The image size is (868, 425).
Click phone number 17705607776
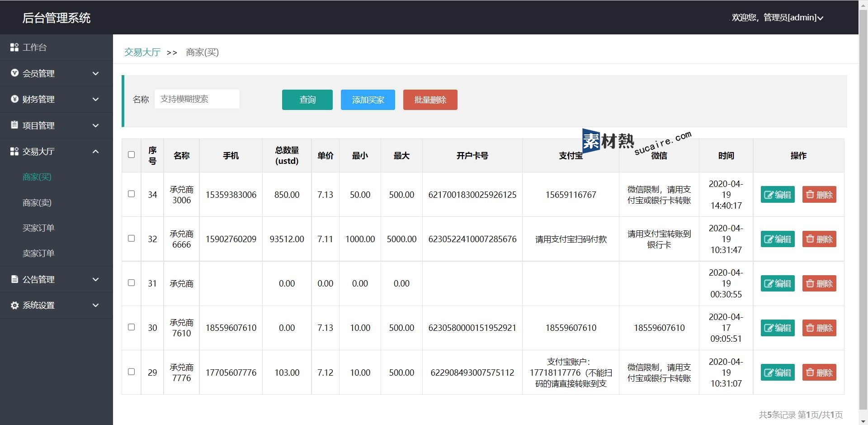pos(231,372)
